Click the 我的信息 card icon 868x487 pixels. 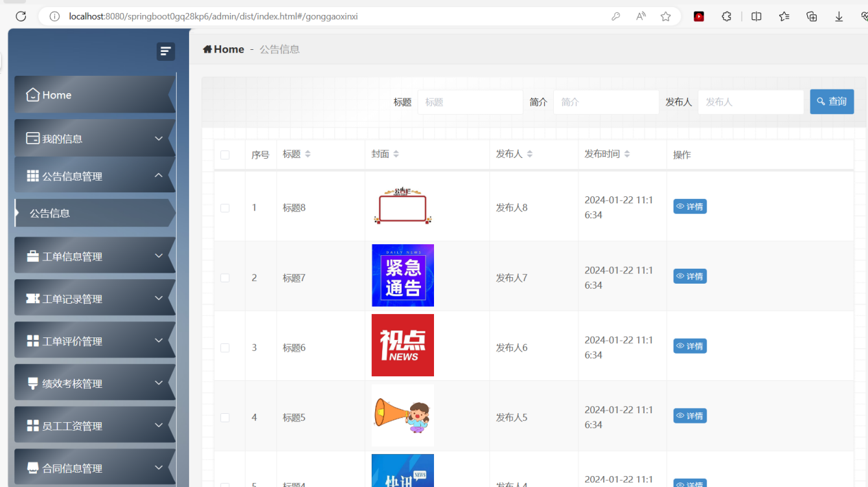pos(32,139)
